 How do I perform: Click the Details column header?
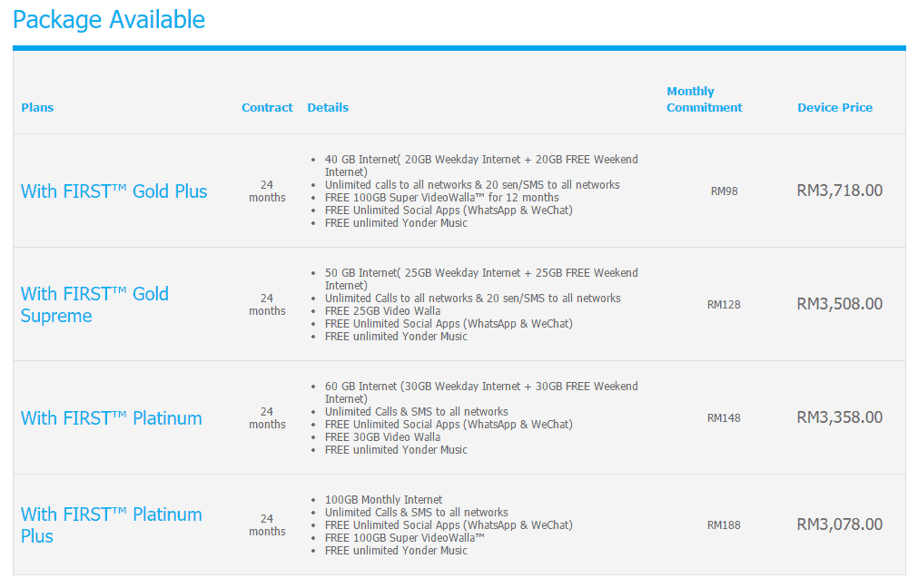click(328, 108)
